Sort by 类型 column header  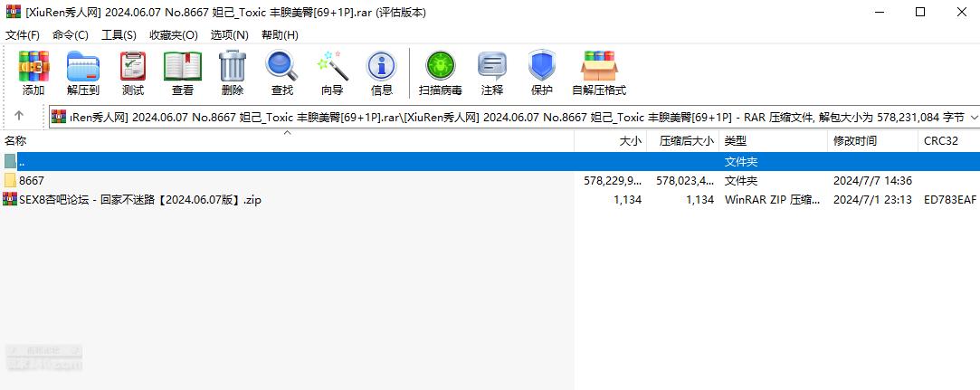pyautogui.click(x=773, y=141)
